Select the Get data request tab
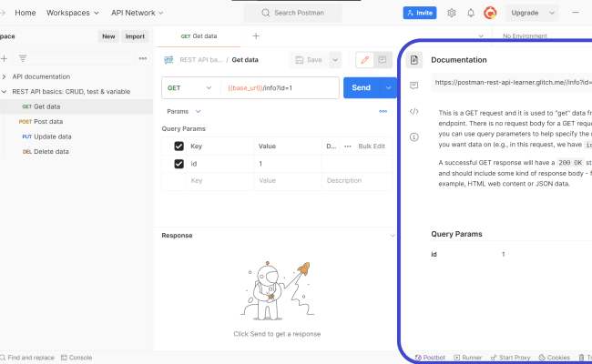 pyautogui.click(x=199, y=36)
